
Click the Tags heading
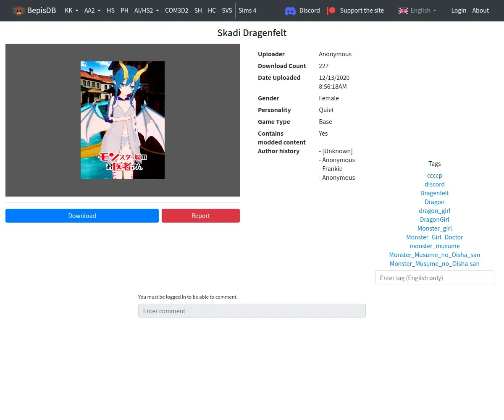tap(435, 164)
